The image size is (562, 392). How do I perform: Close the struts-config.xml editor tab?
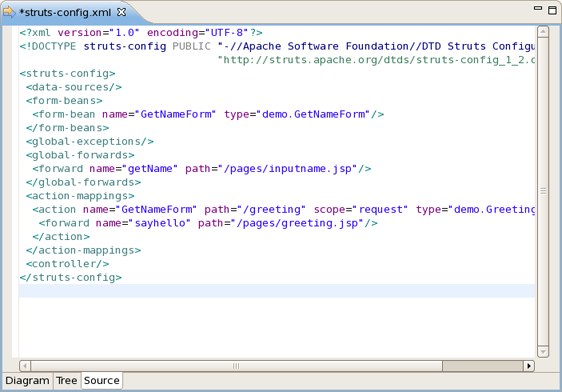(122, 12)
